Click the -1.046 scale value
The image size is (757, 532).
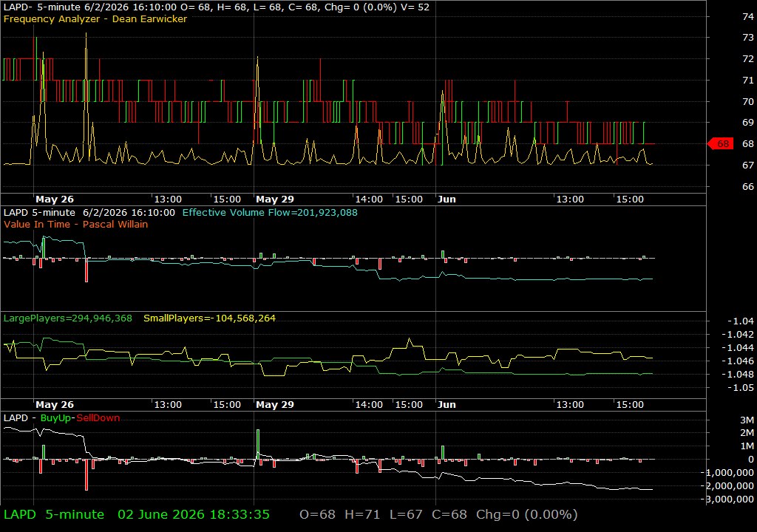pyautogui.click(x=737, y=361)
